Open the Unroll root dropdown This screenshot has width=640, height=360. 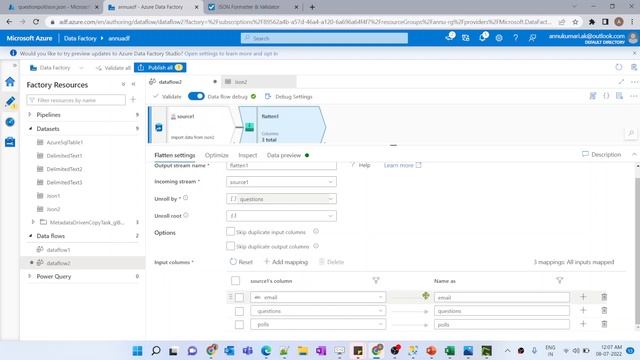coord(281,216)
